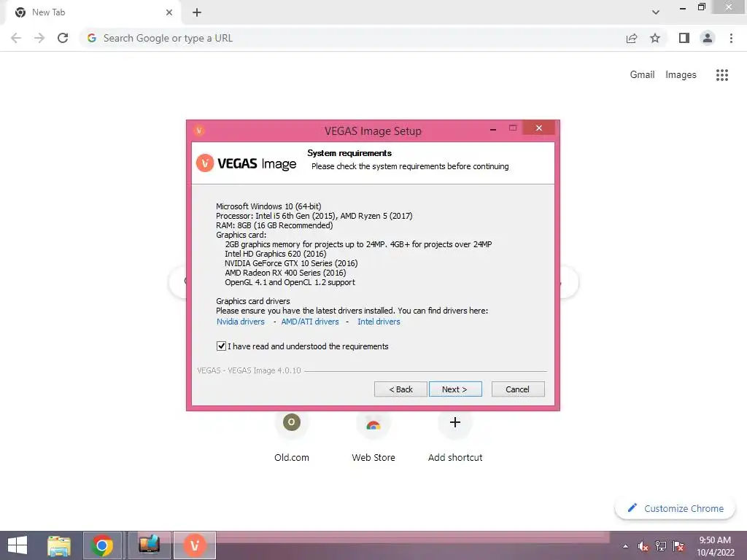Image resolution: width=747 pixels, height=560 pixels.
Task: Open the Web Store shortcut
Action: coord(373,436)
